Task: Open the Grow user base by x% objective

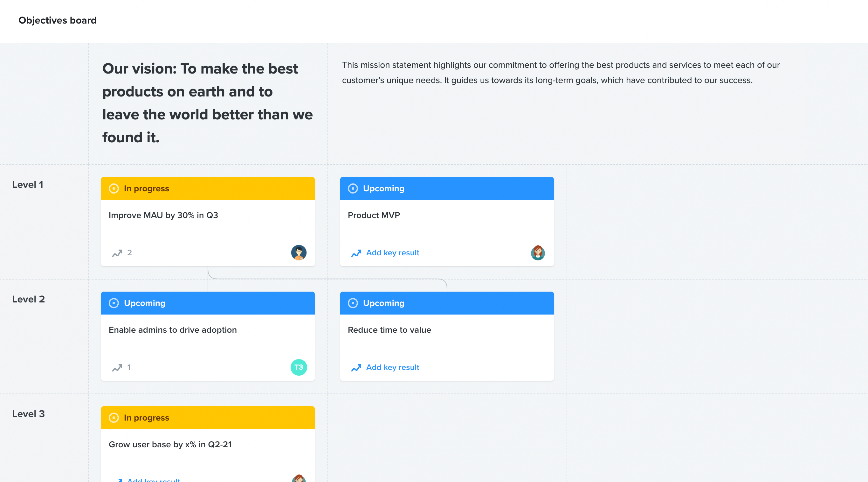Action: point(170,444)
